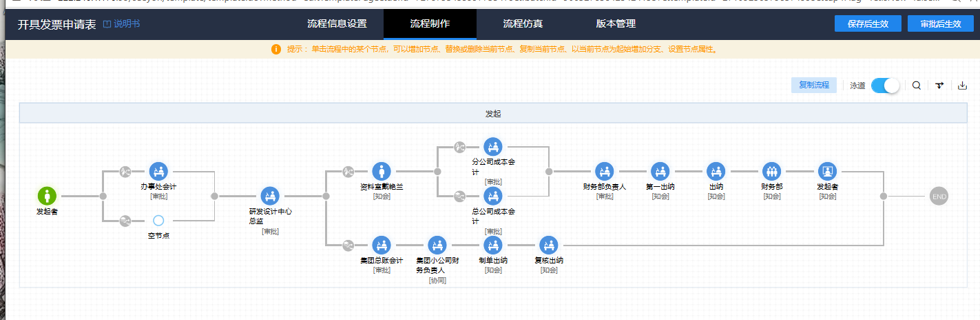The height and width of the screenshot is (320, 980).
Task: Click the orange info tip icon
Action: pos(276,50)
